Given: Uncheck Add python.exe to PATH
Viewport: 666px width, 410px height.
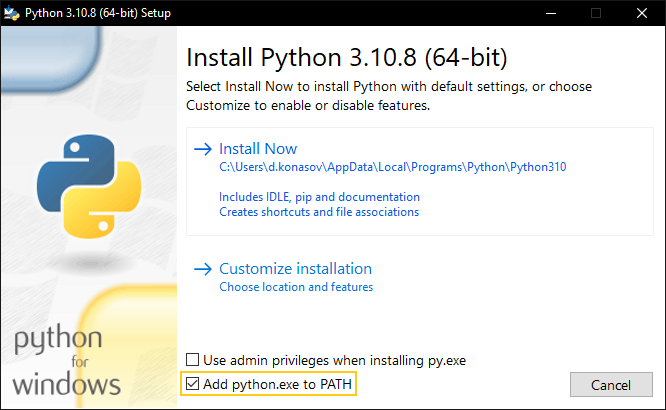Looking at the screenshot, I should coord(192,384).
